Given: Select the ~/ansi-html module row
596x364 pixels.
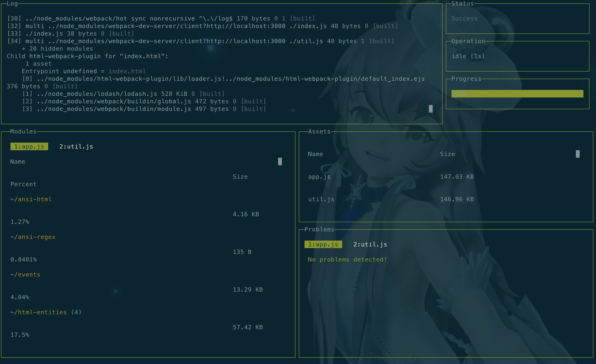Looking at the screenshot, I should (31, 199).
